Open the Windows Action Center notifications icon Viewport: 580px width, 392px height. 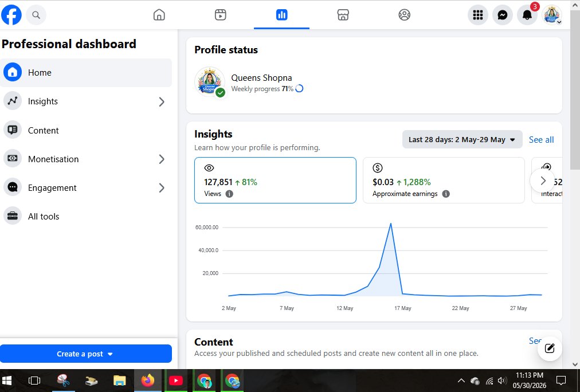pyautogui.click(x=561, y=381)
